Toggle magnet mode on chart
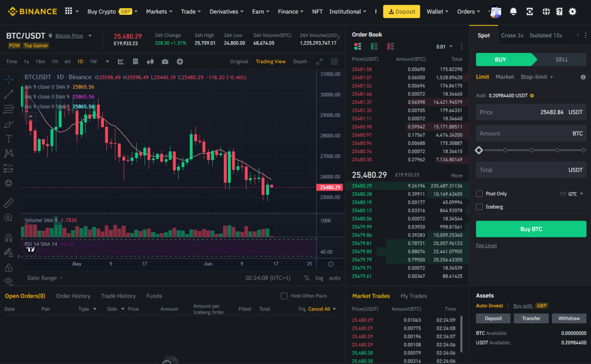The image size is (591, 364). [x=8, y=238]
